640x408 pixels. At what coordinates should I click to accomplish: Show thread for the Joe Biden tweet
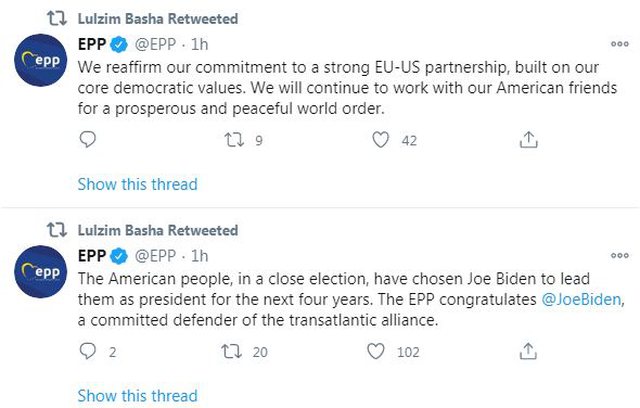click(x=138, y=395)
